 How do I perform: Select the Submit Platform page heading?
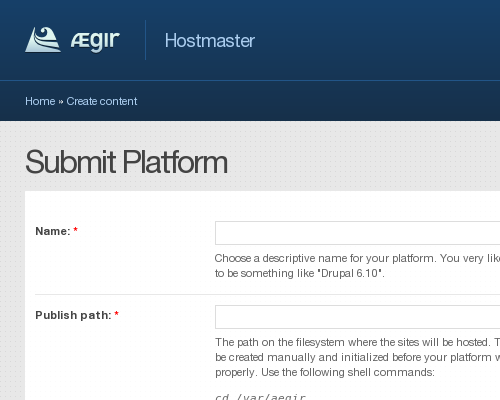[126, 162]
